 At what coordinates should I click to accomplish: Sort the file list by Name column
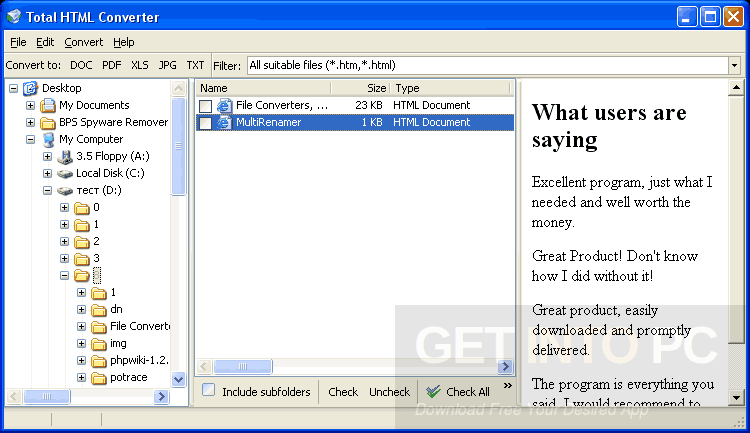click(264, 89)
